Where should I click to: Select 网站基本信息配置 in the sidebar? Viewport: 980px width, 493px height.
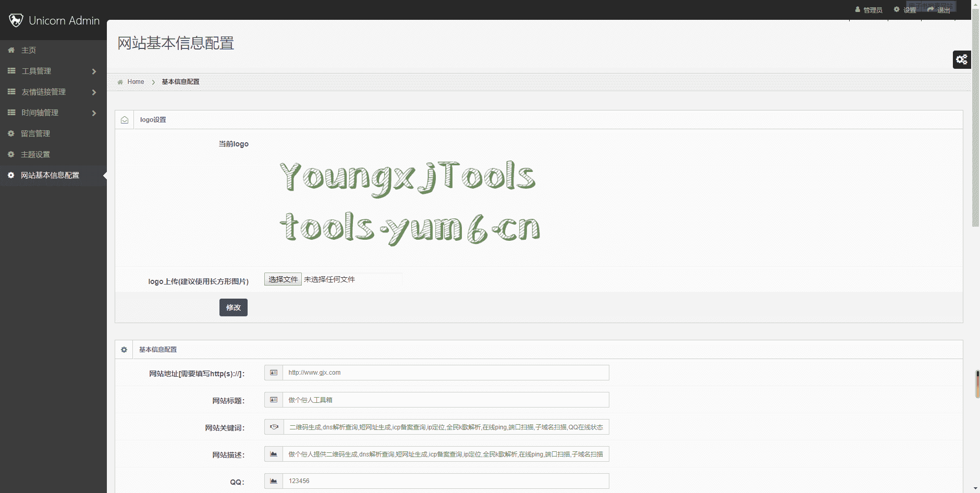tap(53, 175)
